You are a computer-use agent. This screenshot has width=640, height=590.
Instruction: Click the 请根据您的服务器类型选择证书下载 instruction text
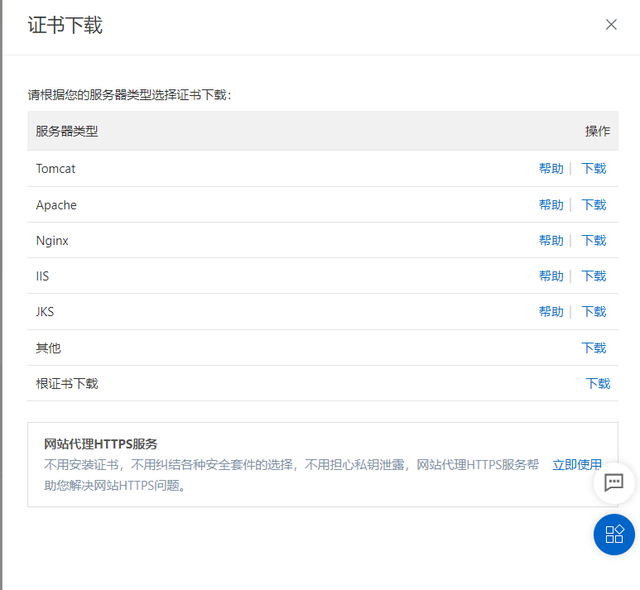(x=129, y=95)
